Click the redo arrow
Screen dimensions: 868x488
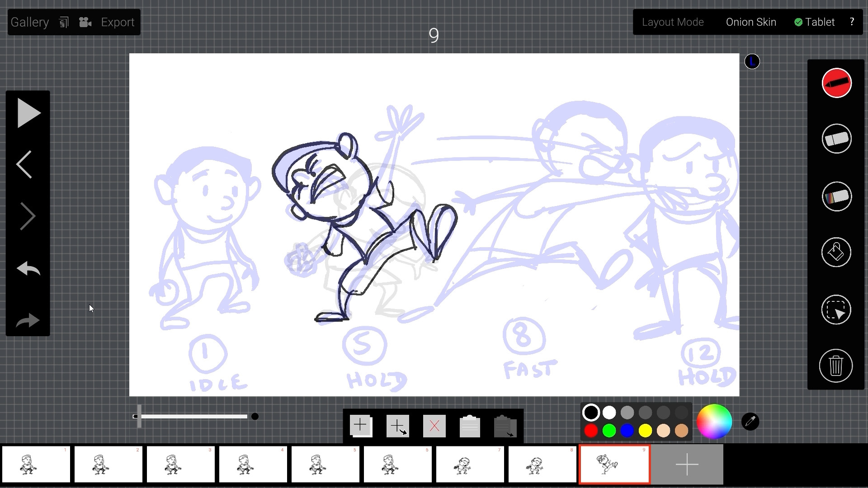(28, 321)
